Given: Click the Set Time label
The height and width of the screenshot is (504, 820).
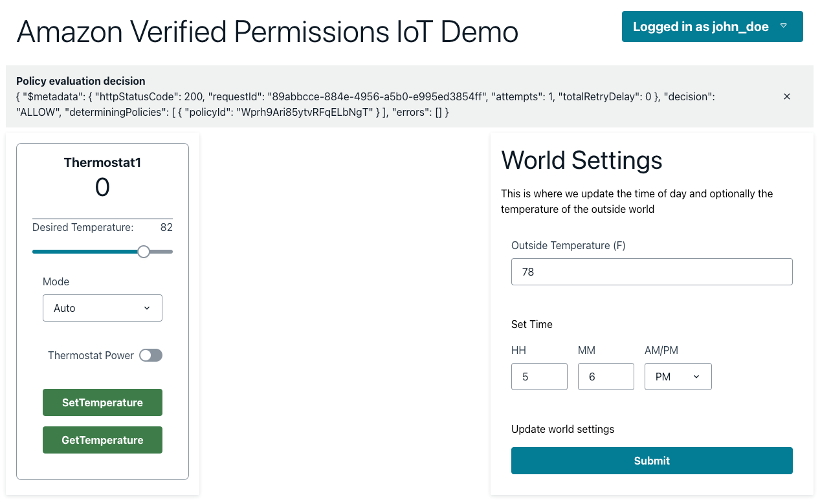Looking at the screenshot, I should click(532, 324).
